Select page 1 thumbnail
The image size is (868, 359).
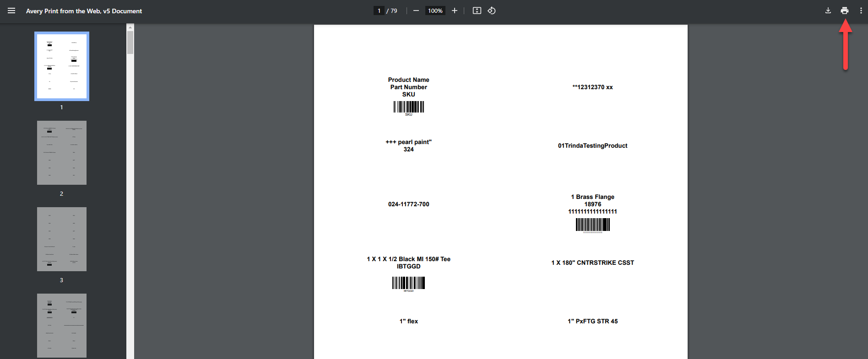[62, 66]
